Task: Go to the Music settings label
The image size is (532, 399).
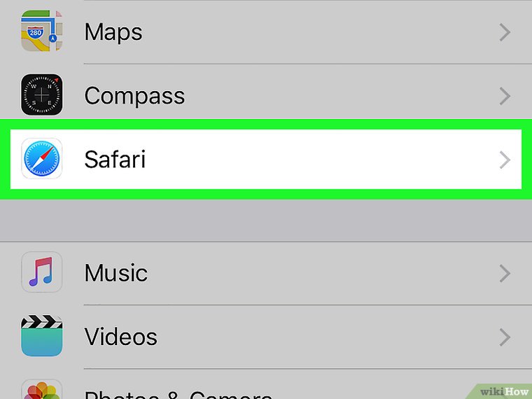Action: click(x=115, y=273)
